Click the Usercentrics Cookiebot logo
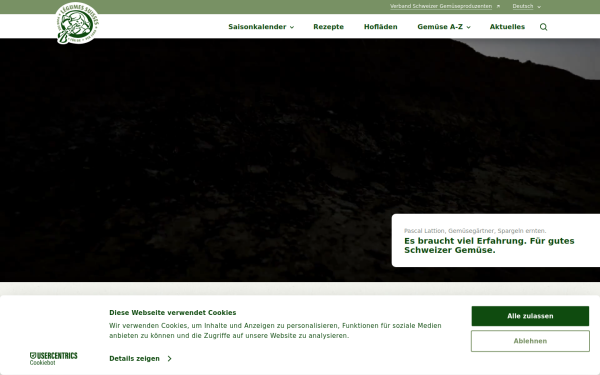The height and width of the screenshot is (375, 600). tap(54, 359)
